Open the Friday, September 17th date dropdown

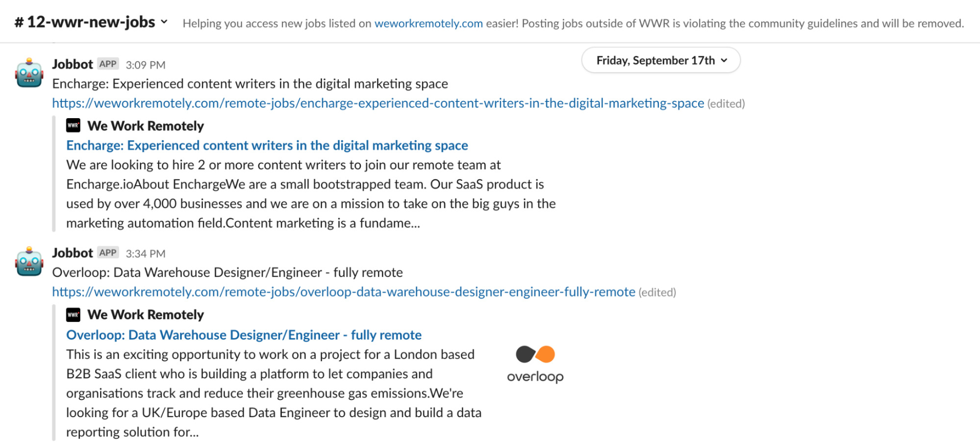[660, 60]
